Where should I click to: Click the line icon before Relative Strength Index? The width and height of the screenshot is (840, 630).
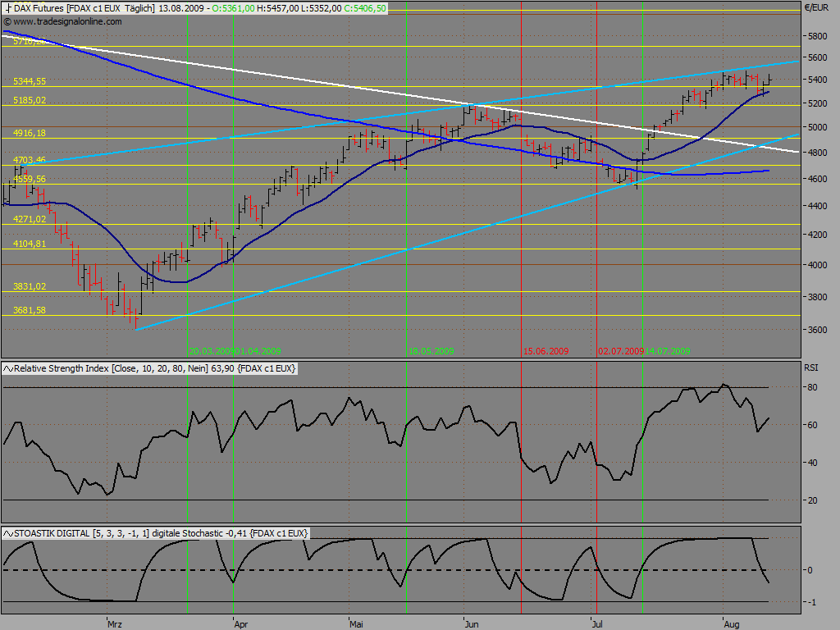tap(8, 368)
